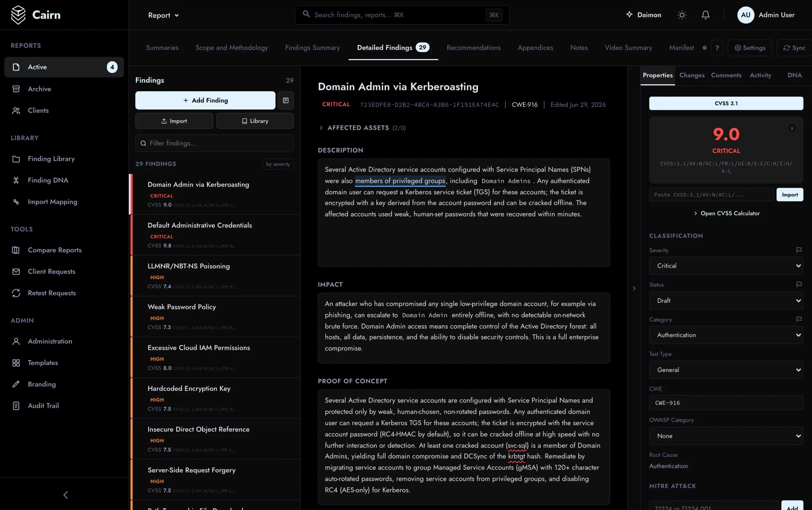The height and width of the screenshot is (510, 812).
Task: Expand the Affected Assets section
Action: 362,128
